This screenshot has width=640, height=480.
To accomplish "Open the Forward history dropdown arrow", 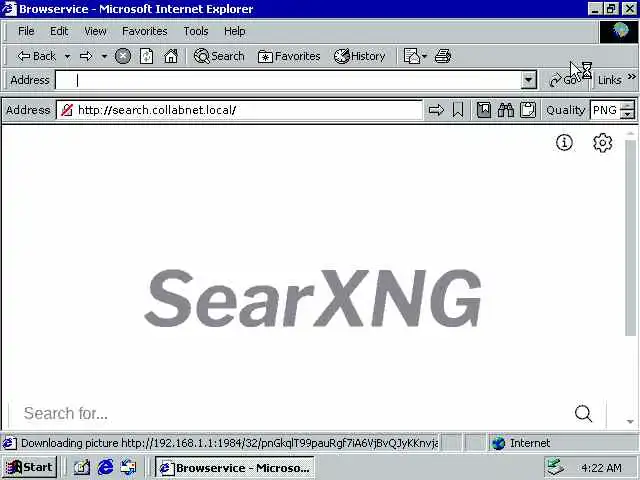I will [x=104, y=56].
